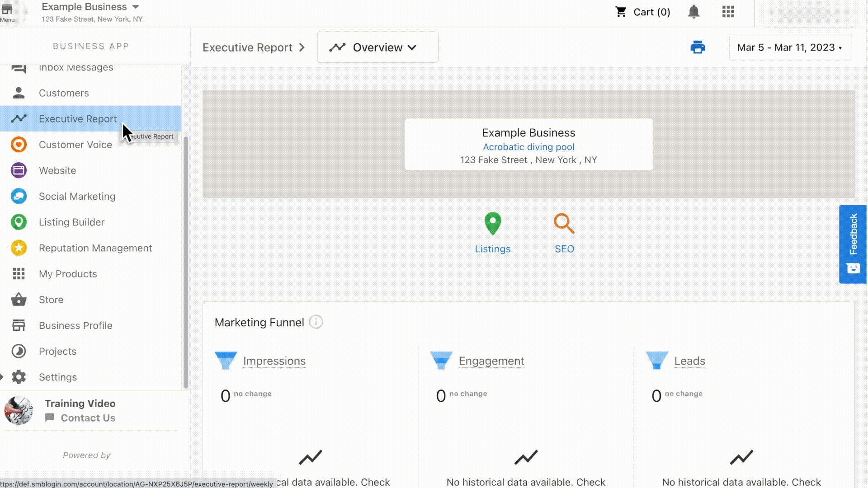
Task: Click the Listing Builder pin icon
Action: (x=19, y=222)
